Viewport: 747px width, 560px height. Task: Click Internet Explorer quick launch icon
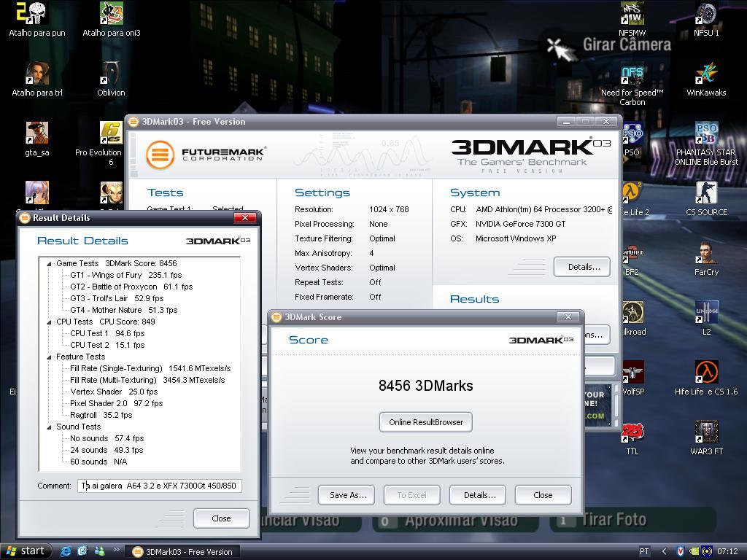(66, 551)
